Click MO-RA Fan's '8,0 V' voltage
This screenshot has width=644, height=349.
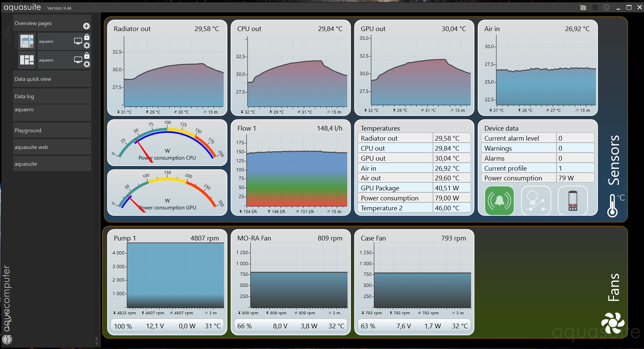point(280,326)
